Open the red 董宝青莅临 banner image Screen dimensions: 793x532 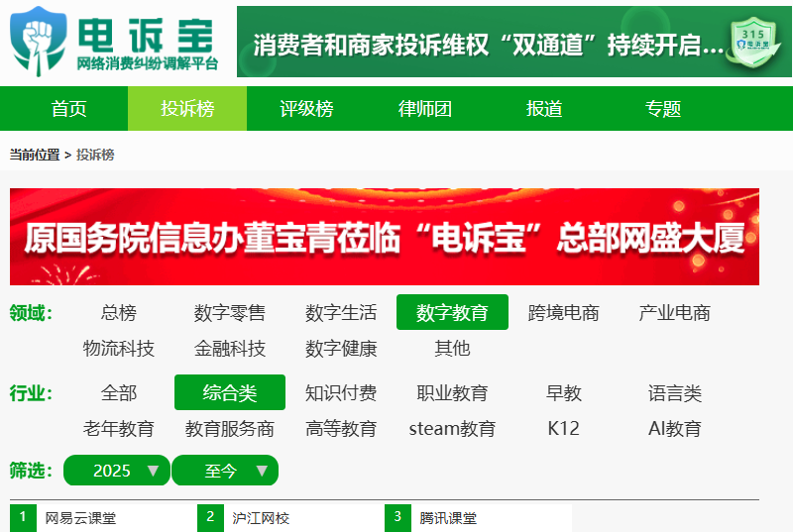click(385, 237)
